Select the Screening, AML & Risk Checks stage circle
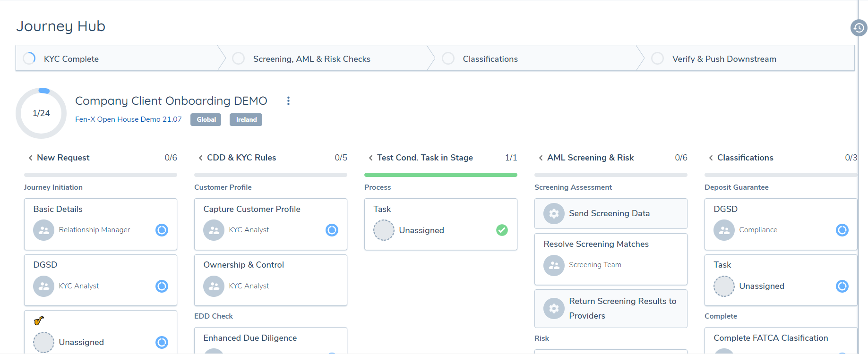Viewport: 868px width, 354px height. [x=239, y=59]
